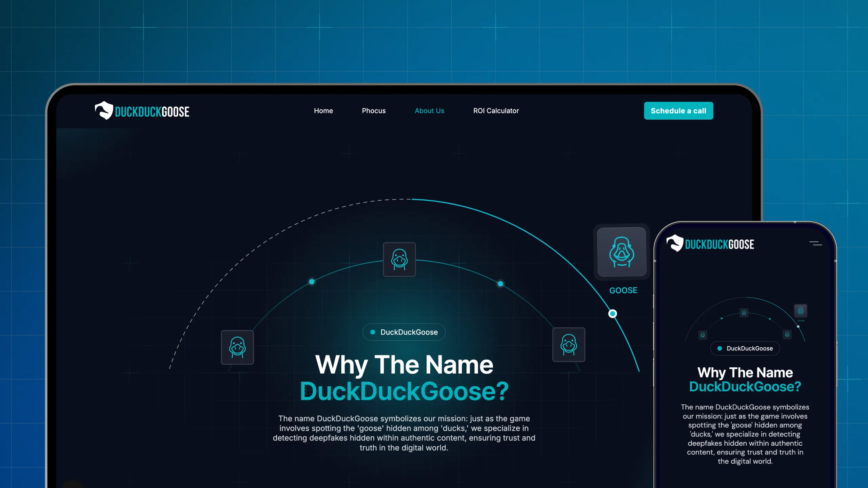Click the DuckDuckGoose pill badge on phone
Viewport: 868px width, 488px height.
coord(745,348)
